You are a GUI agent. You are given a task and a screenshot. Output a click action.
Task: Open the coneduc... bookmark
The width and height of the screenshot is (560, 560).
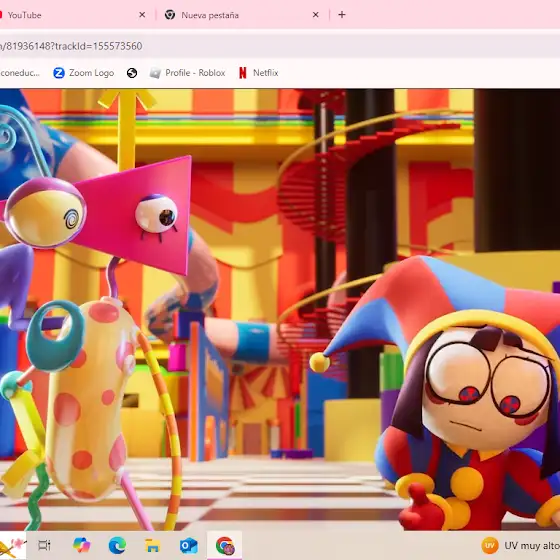[20, 73]
